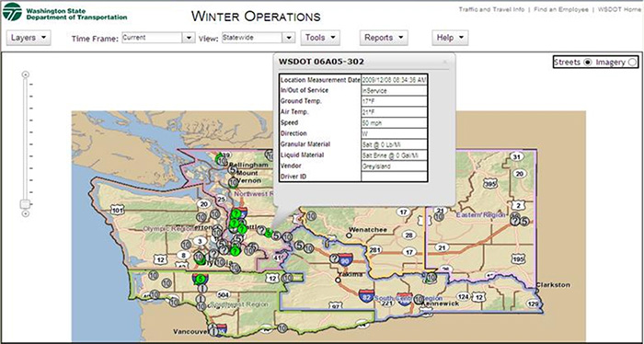Click the InService value cell
644x344 pixels.
[x=395, y=91]
